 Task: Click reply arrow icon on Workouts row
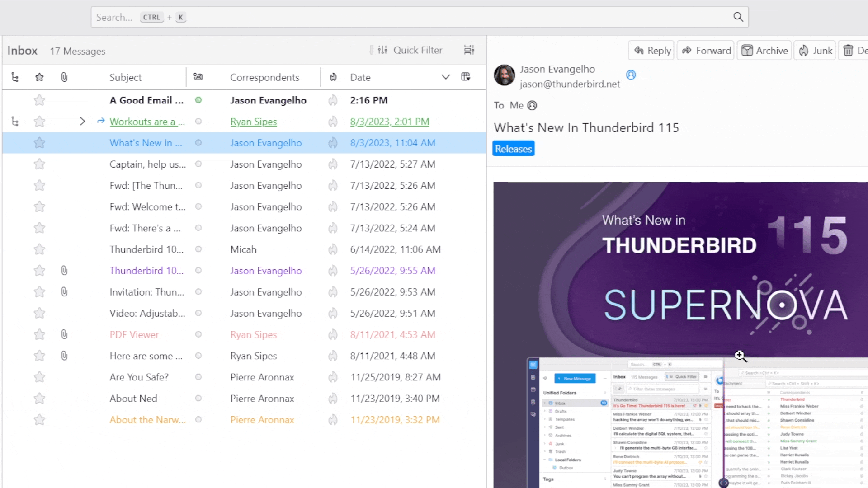pos(101,121)
